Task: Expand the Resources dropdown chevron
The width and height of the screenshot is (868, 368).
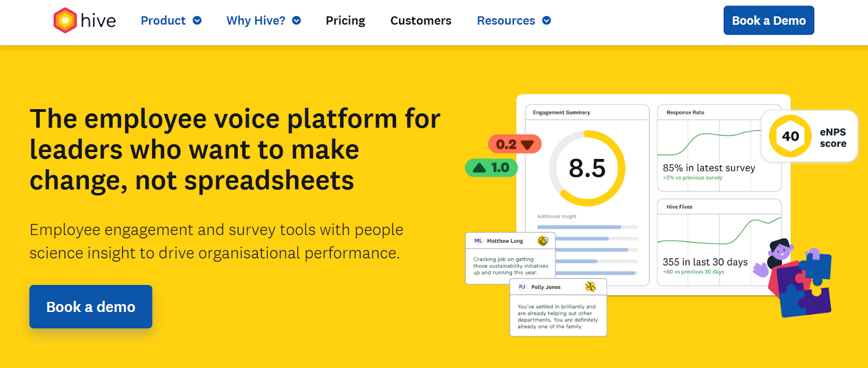Action: [x=546, y=21]
